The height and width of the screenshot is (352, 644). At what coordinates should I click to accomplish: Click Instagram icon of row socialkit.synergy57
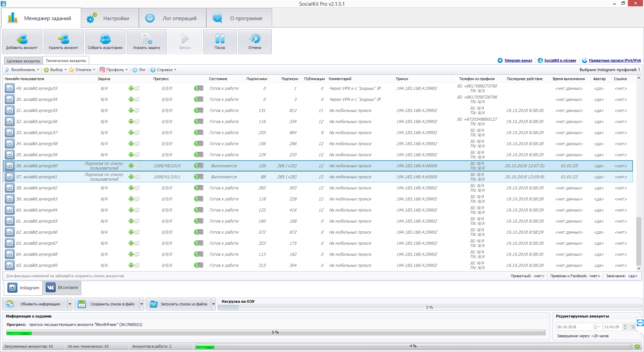(x=10, y=133)
